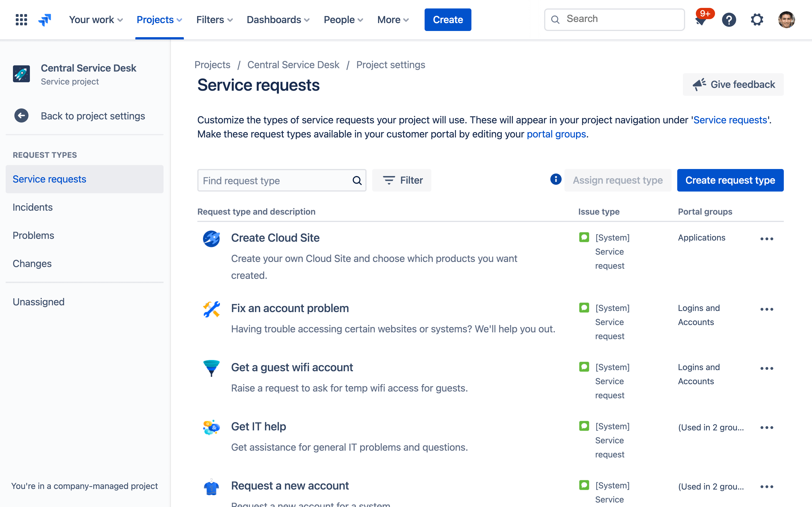Open the Filters dropdown menu

click(x=214, y=19)
